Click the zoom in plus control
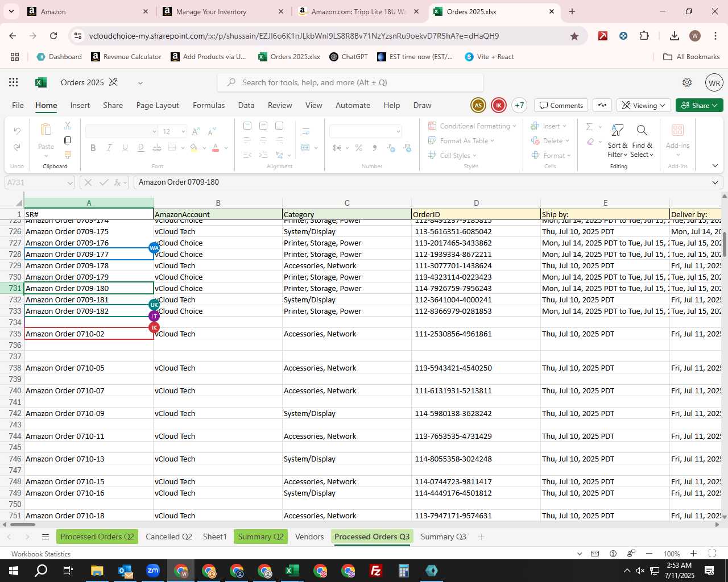728x582 pixels. 693,554
